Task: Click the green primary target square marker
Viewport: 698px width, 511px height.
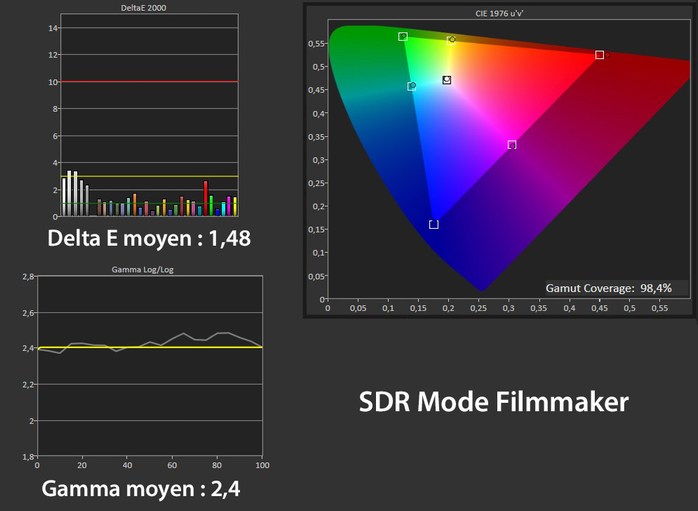Action: point(403,37)
